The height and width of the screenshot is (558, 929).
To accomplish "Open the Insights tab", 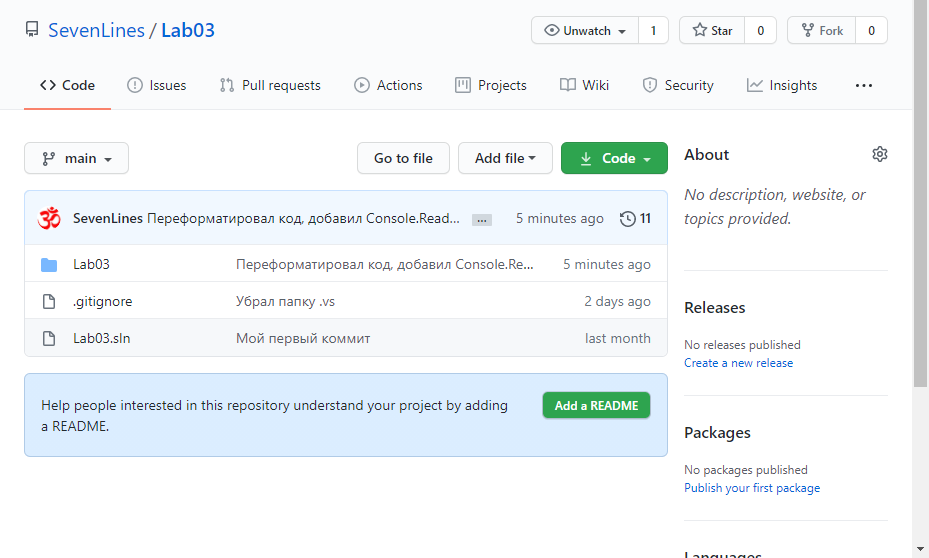I will (781, 85).
